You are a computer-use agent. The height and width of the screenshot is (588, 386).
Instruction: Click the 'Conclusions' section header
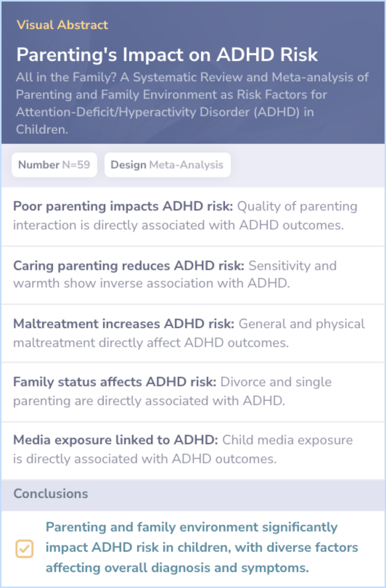(51, 494)
